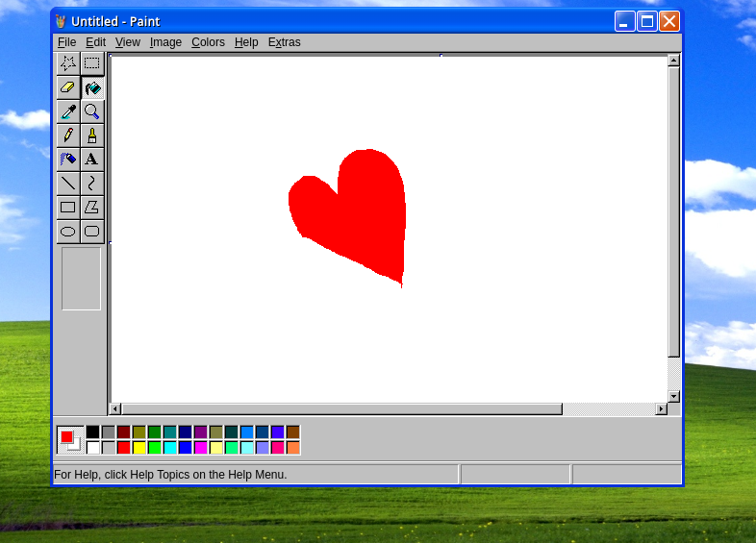Open the Extras menu

(x=284, y=42)
